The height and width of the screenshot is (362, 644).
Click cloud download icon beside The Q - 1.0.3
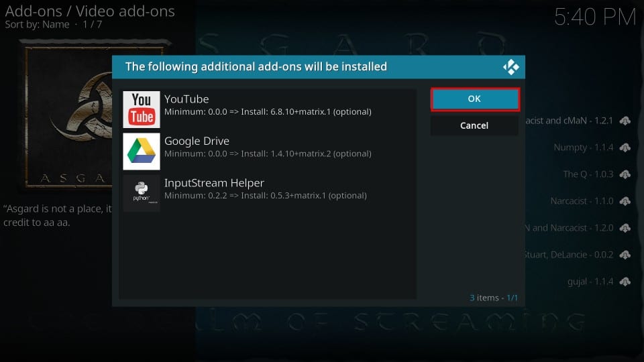625,174
